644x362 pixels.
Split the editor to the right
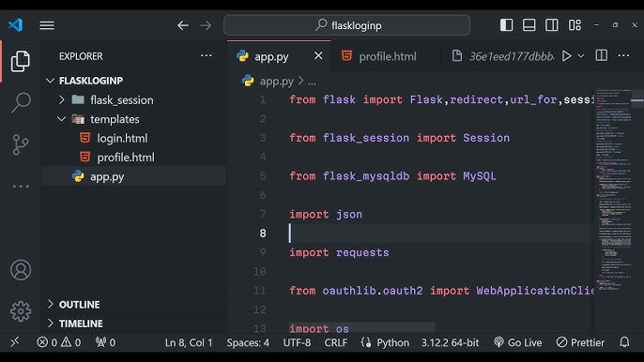click(x=601, y=55)
